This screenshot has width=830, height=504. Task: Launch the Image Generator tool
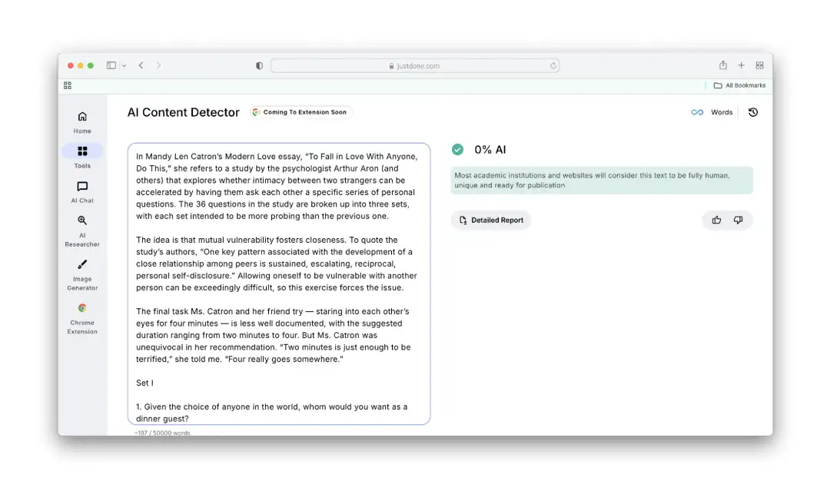pos(82,275)
